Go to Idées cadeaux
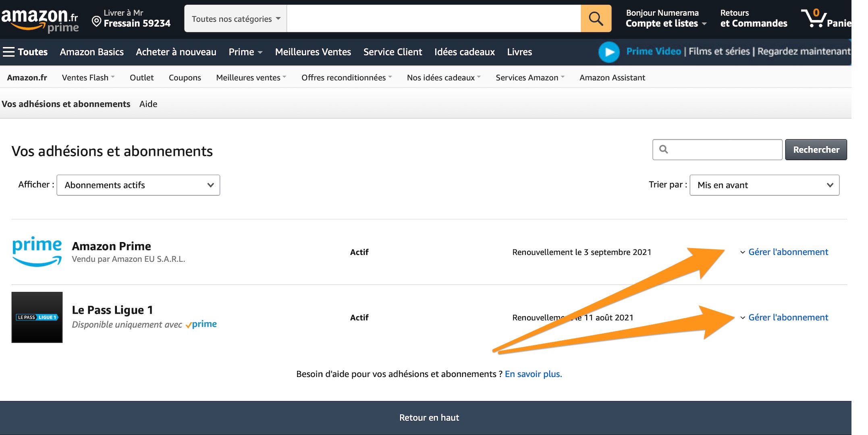 (465, 52)
